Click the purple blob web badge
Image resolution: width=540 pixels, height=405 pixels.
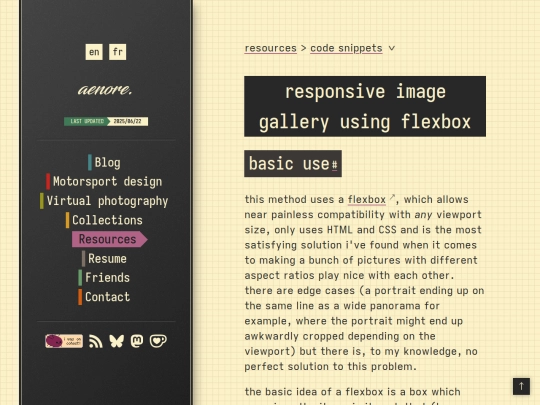64,341
